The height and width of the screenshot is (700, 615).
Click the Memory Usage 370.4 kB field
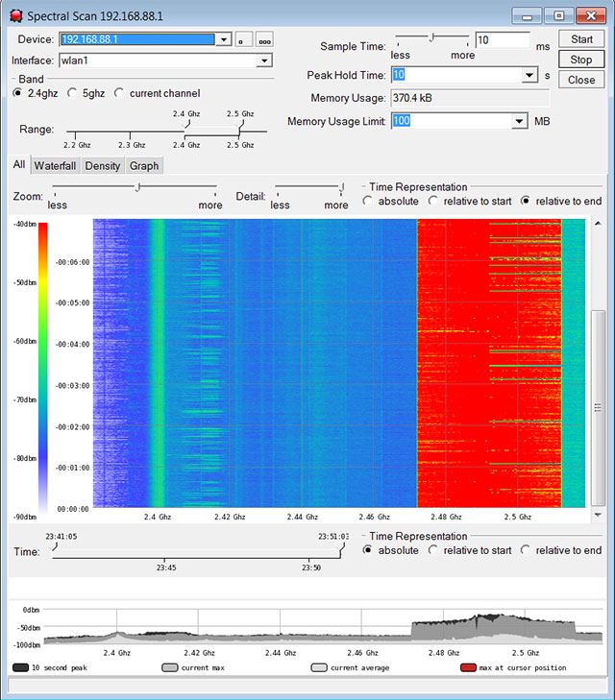tap(470, 98)
